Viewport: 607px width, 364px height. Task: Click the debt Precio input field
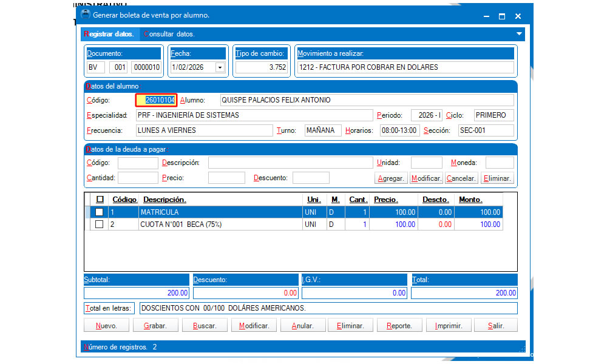226,178
